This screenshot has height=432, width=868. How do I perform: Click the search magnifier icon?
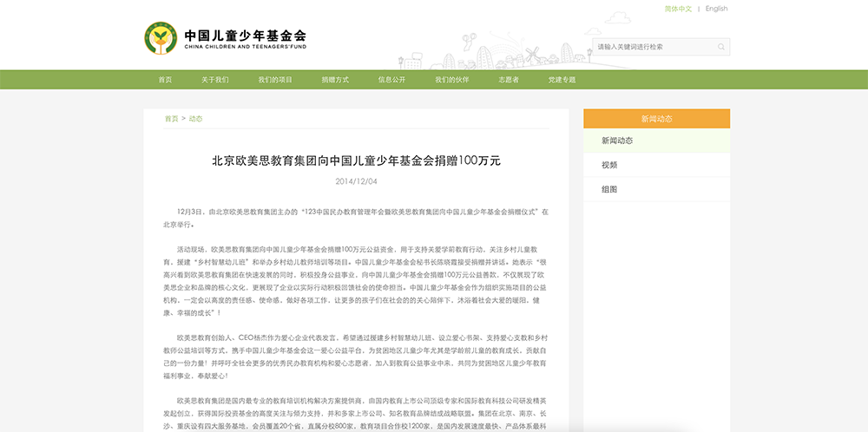(x=721, y=47)
